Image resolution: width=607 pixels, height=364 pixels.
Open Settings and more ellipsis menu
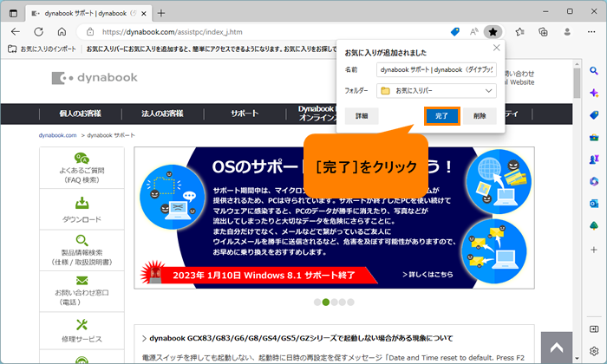click(591, 32)
